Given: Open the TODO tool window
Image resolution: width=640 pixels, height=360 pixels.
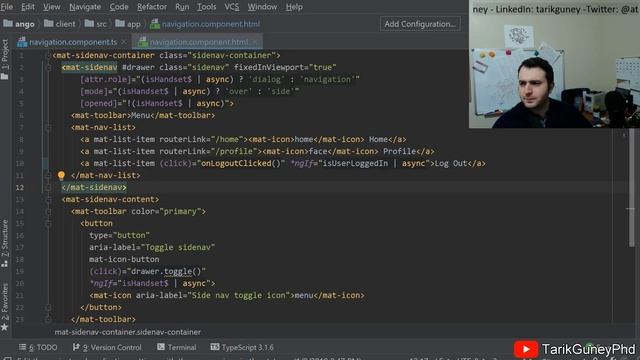Looking at the screenshot, I should point(38,347).
